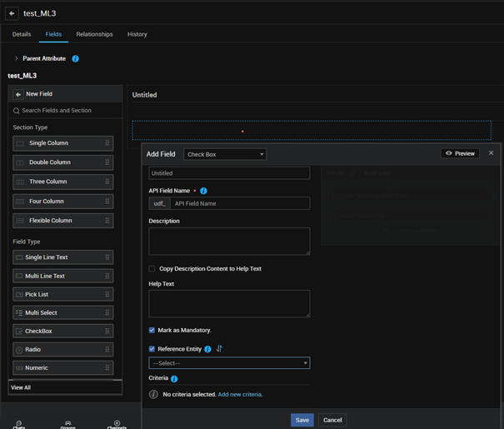Viewport: 504px width, 429px height.
Task: Select the Flexible Column section type
Action: tap(63, 221)
